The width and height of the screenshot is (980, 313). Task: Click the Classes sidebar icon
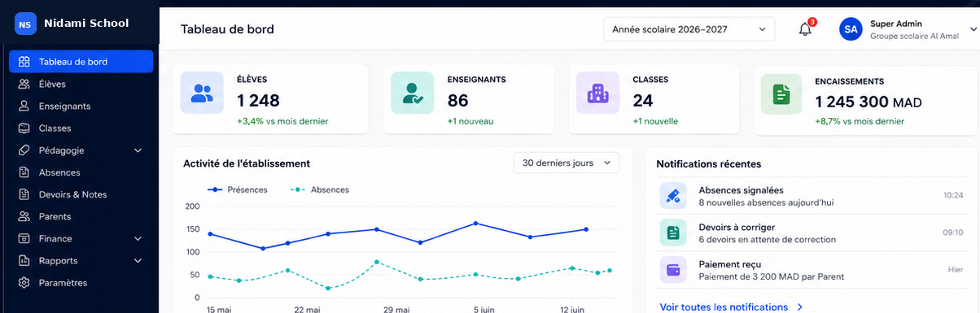point(24,128)
